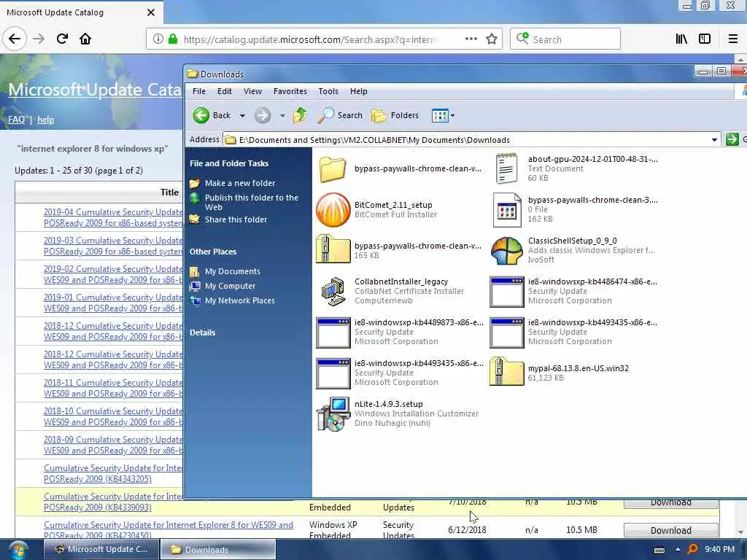
Task: Open the Help menu in Downloads window
Action: [358, 91]
